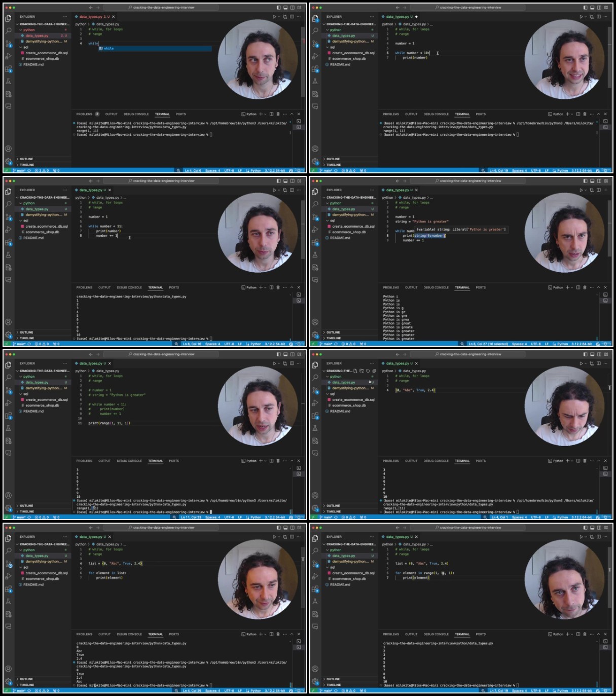
Task: Select PROBLEMS tab showing the 2 badge
Action: click(x=87, y=114)
